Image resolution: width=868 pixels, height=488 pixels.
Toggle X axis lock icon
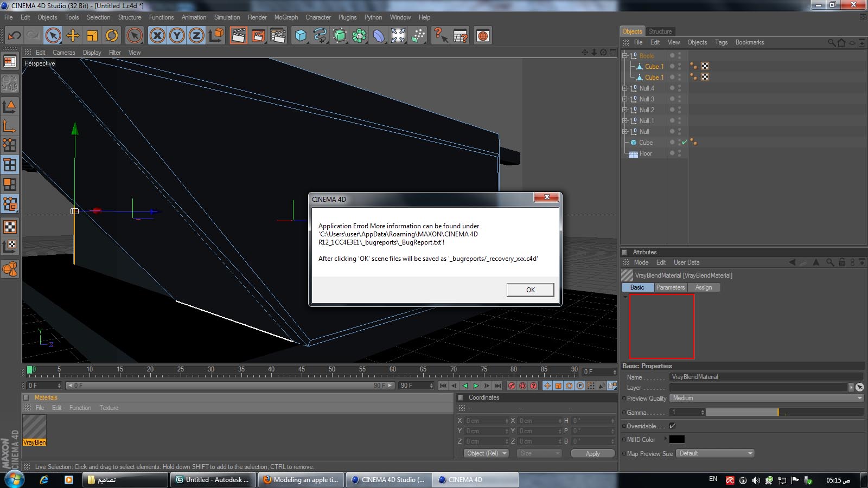[x=157, y=36]
